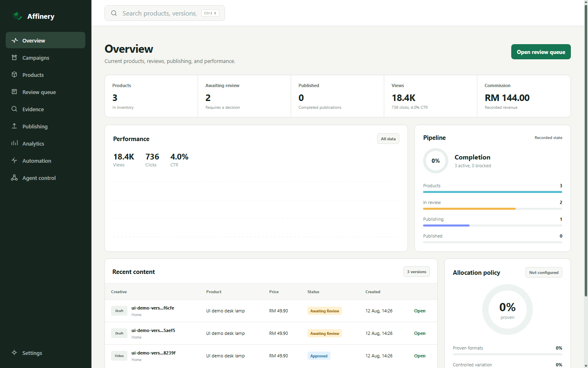
Task: Click the Automation sparkle icon
Action: [15, 161]
